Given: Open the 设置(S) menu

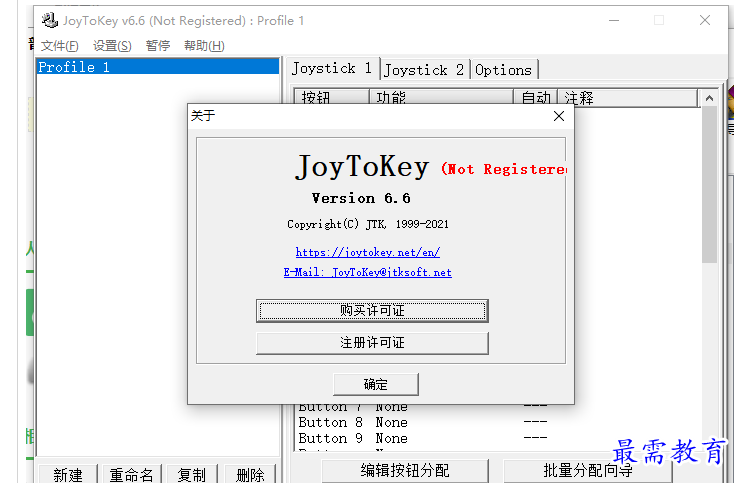Looking at the screenshot, I should click(x=112, y=46).
